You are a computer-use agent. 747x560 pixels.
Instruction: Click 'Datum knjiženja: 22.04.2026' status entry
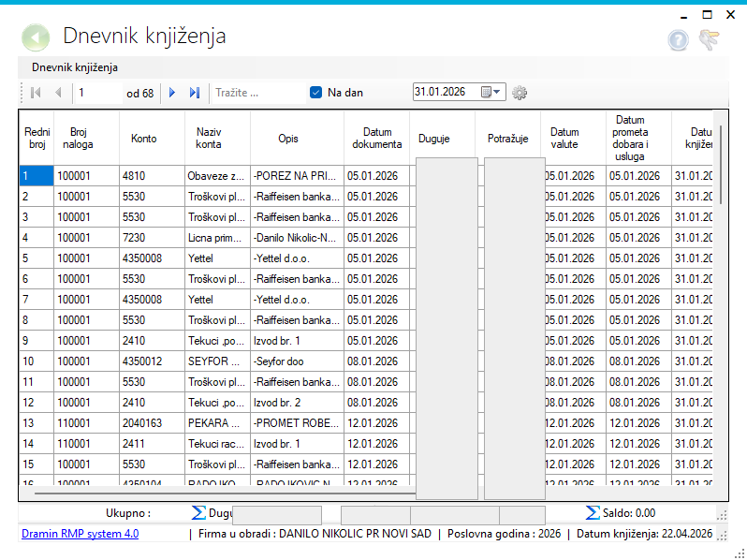(645, 533)
